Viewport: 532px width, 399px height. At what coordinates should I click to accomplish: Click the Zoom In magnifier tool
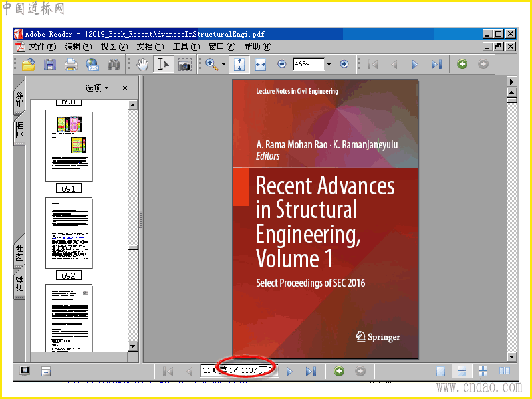[x=211, y=65]
